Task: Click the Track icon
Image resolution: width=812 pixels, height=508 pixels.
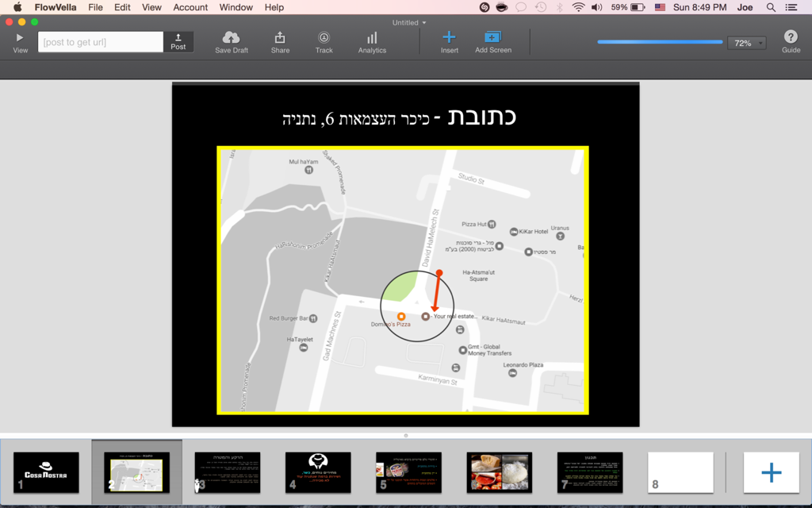Action: tap(324, 37)
